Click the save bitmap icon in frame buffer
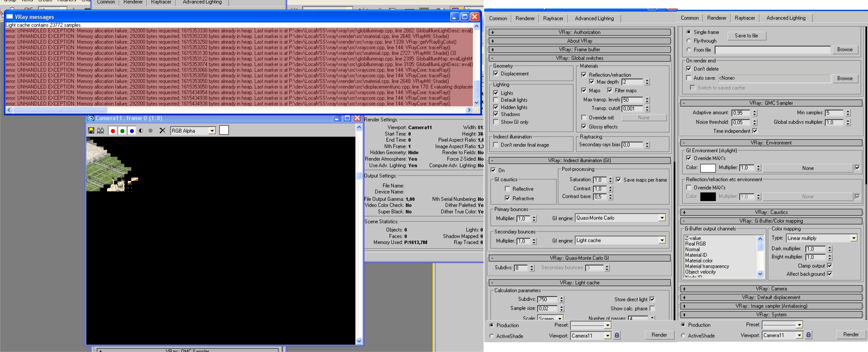The width and height of the screenshot is (868, 352). click(x=91, y=130)
